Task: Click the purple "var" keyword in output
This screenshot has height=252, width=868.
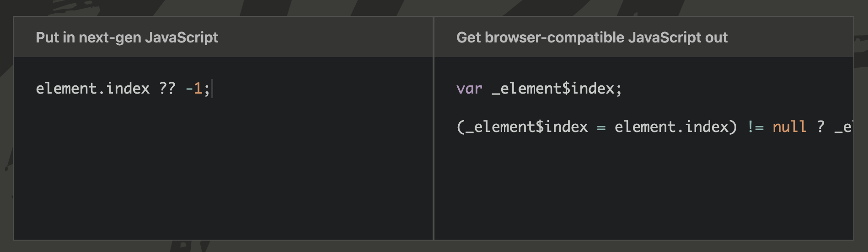Action: point(469,89)
